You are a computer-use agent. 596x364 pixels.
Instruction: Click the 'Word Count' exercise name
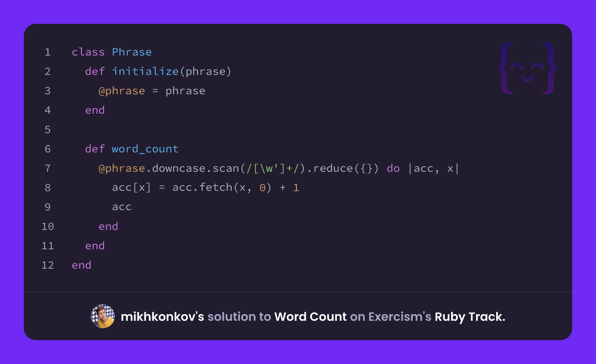pos(310,317)
